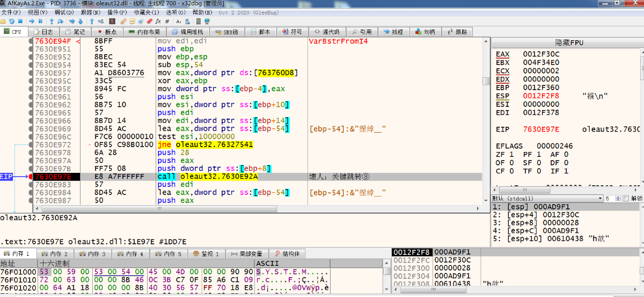Click the VarBstrFromI4 label comment
644x297 pixels.
(338, 41)
